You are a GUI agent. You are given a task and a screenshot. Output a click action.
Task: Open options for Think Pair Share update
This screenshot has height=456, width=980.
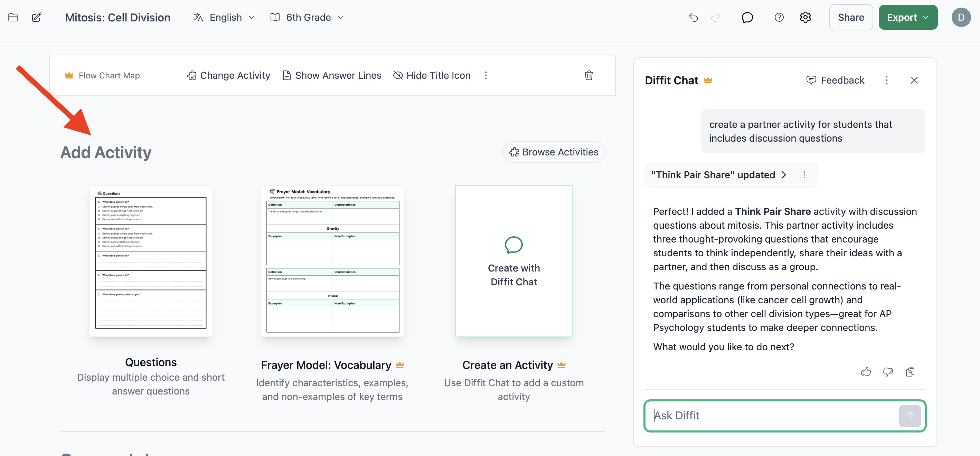[x=804, y=175]
